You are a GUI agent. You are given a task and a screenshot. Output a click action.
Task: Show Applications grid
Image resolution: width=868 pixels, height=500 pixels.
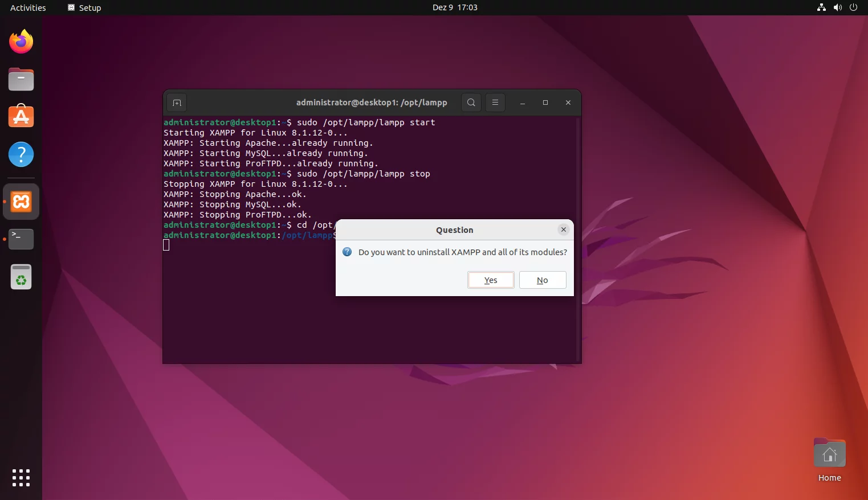click(21, 478)
